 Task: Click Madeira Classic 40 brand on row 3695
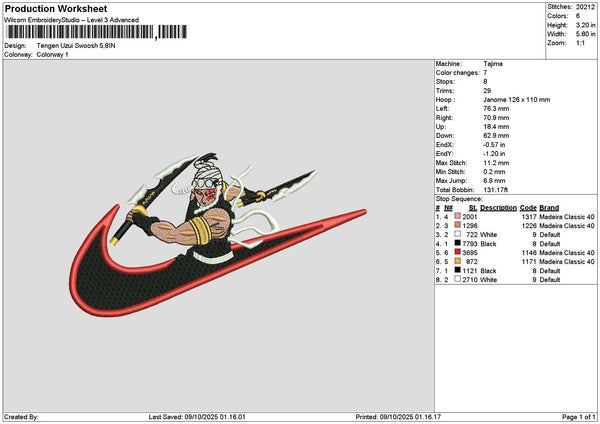(567, 253)
